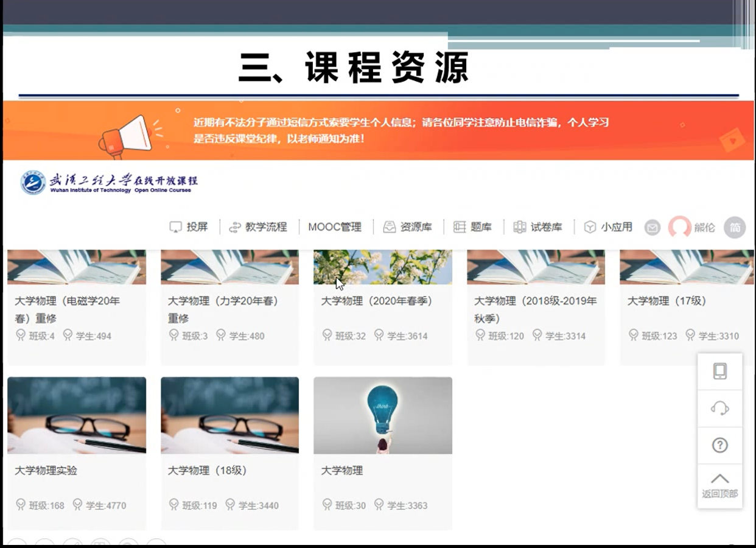Click the glasses thumbnail of 大学物理实验
756x548 pixels.
point(77,415)
